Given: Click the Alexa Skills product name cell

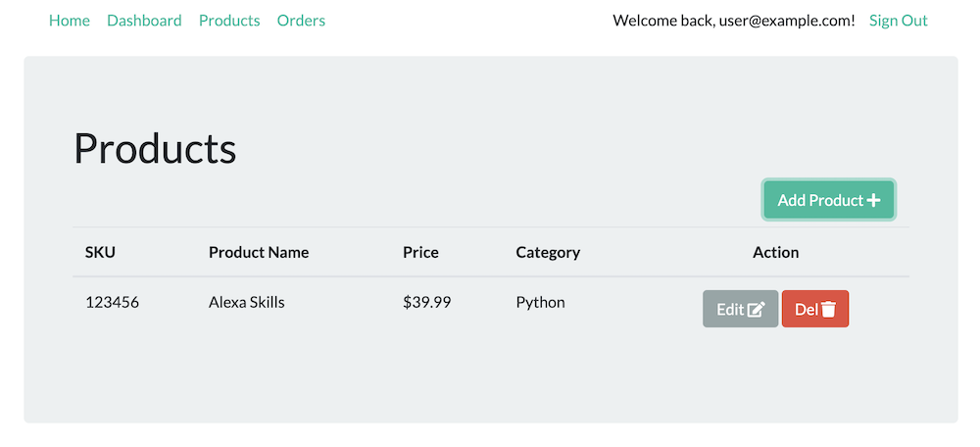Looking at the screenshot, I should (x=247, y=303).
